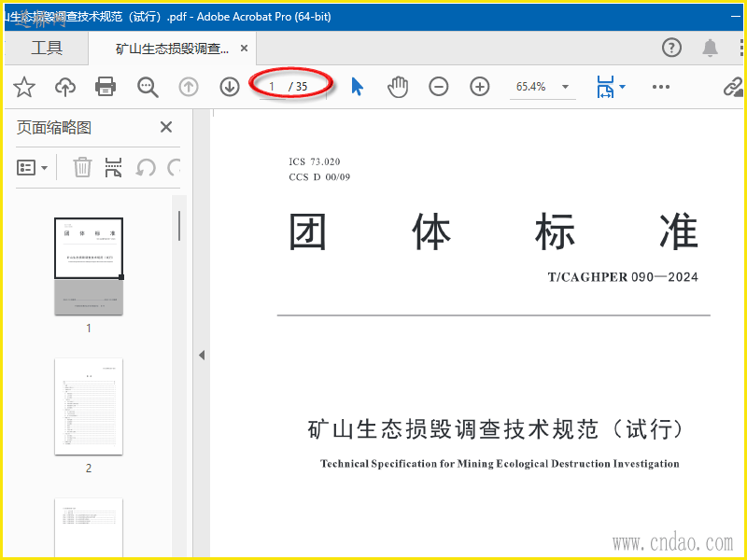
Task: Click the fit-width page display icon
Action: 605,87
